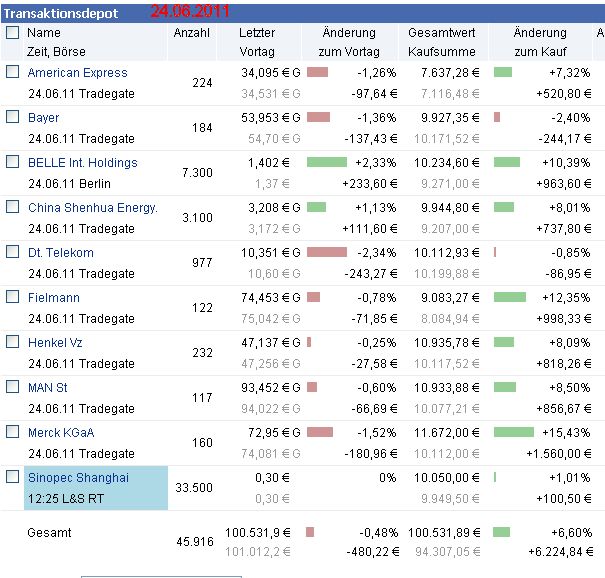Select Bayer purchase sum 10.171,52 €
605x578 pixels.
click(447, 139)
